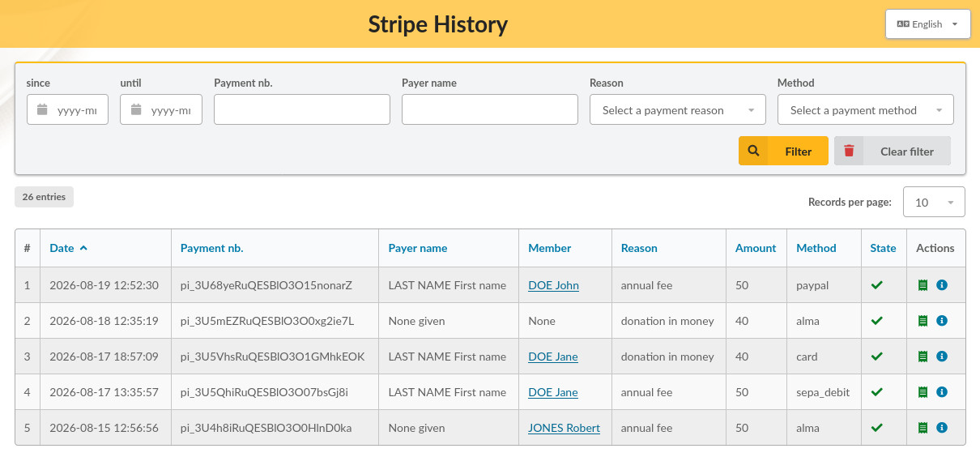The height and width of the screenshot is (457, 980).
Task: Click the 26 entries badge
Action: coord(44,197)
